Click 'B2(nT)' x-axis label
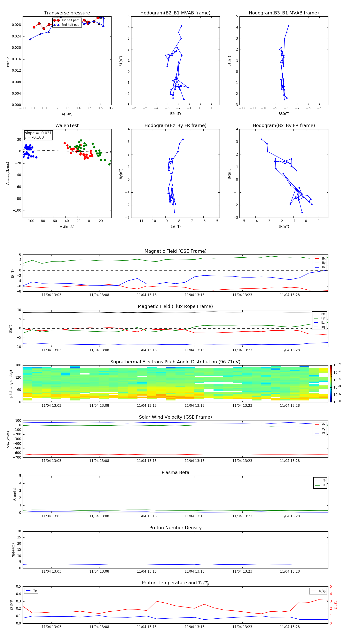Viewport: 351px width, 644px height. [175, 114]
